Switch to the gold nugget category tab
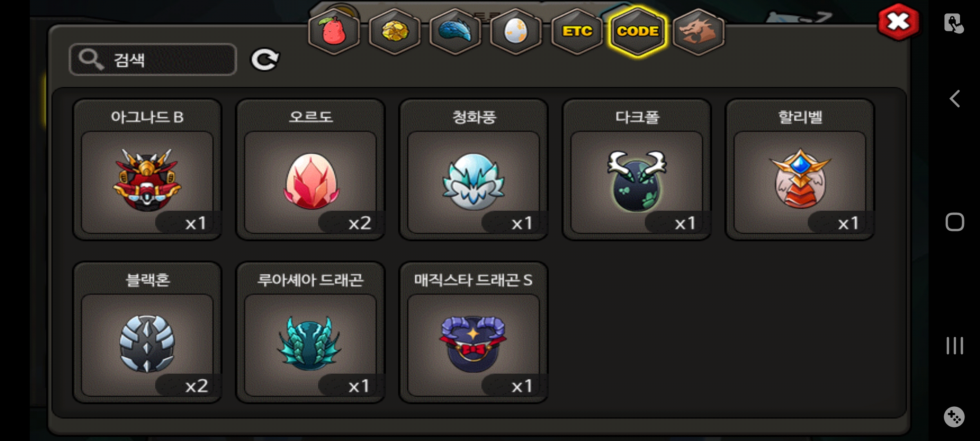 coord(394,31)
